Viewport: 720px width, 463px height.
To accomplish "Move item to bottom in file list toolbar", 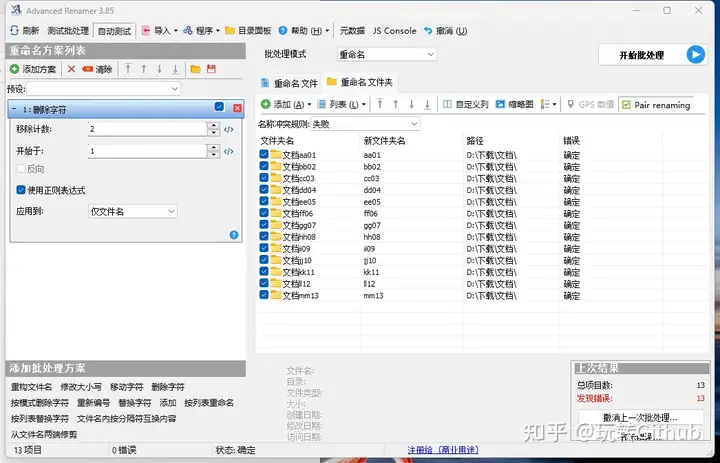I will coord(427,104).
